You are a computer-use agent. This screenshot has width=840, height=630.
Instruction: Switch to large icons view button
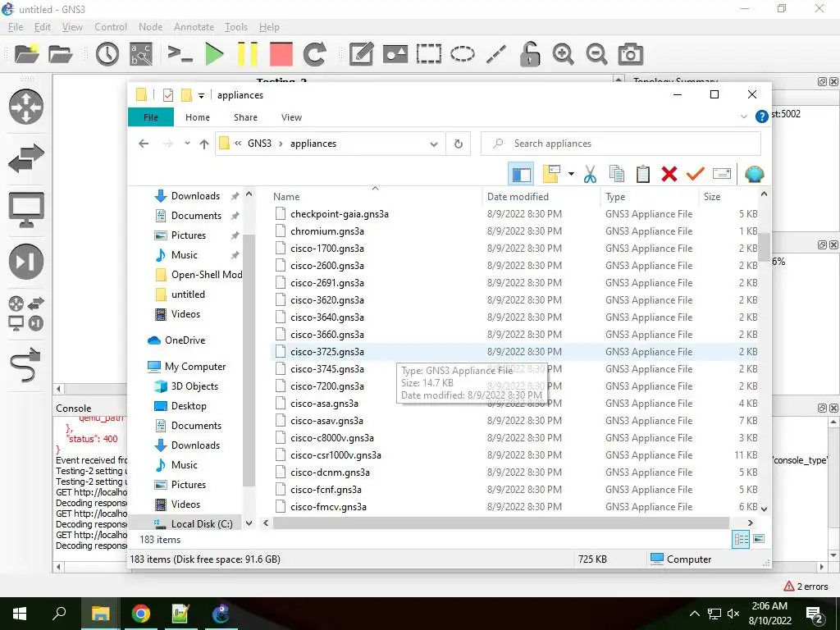click(x=759, y=539)
